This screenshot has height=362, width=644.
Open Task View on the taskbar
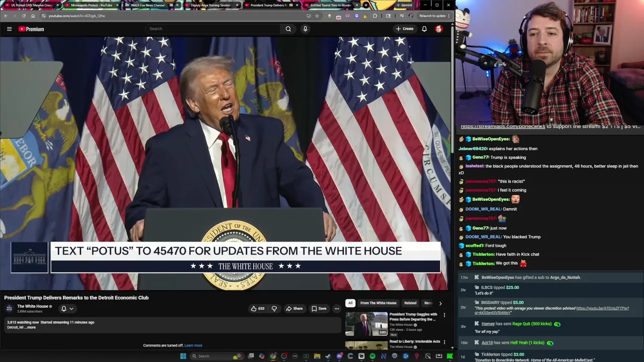(x=251, y=356)
